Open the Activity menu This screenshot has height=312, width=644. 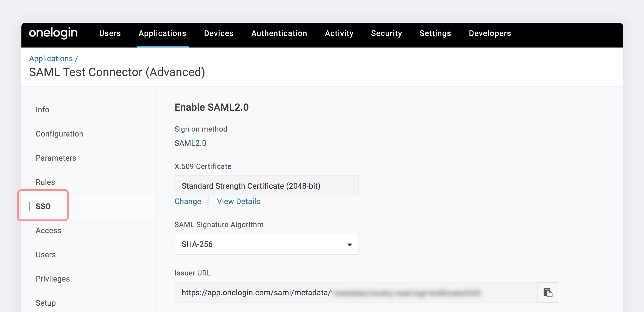click(x=339, y=33)
